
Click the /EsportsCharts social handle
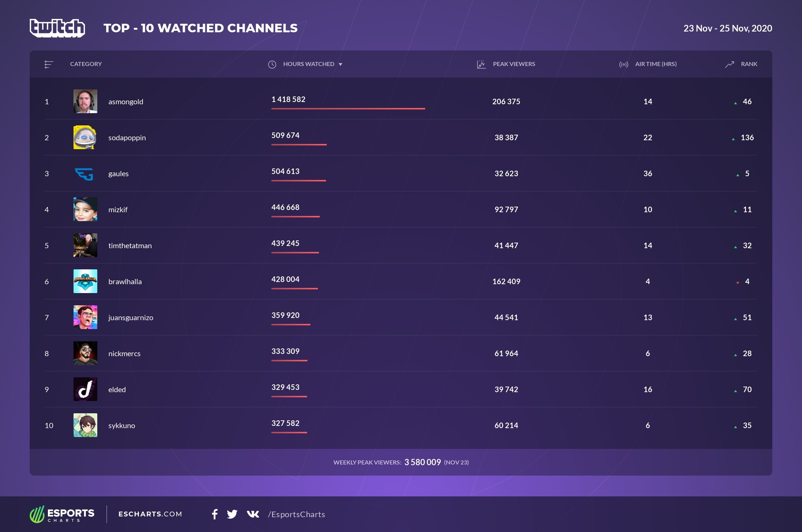tap(297, 514)
